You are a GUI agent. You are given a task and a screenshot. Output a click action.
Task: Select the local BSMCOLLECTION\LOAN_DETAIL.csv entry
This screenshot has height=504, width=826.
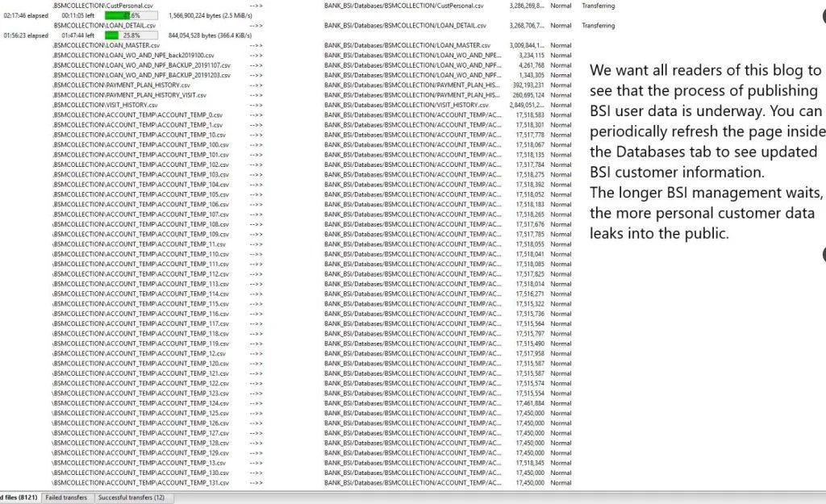[104, 25]
